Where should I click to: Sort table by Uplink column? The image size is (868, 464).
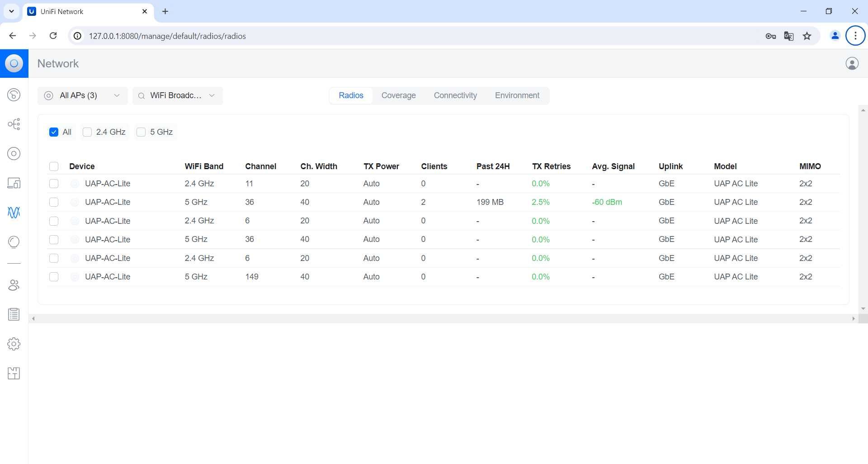[x=670, y=166]
